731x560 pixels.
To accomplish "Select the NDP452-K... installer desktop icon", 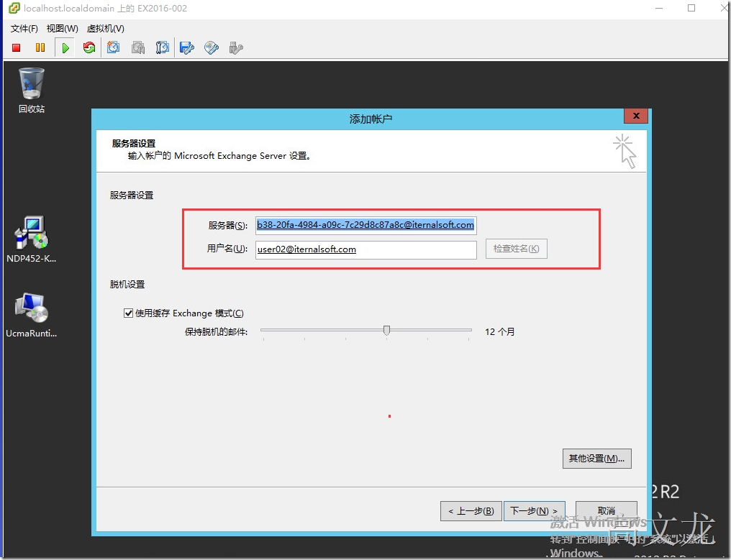I will click(31, 239).
